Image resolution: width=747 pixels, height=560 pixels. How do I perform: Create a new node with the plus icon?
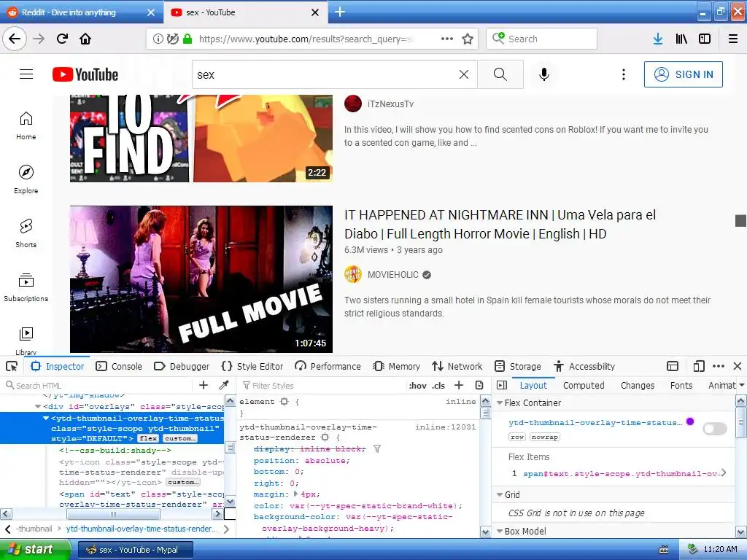pos(204,385)
